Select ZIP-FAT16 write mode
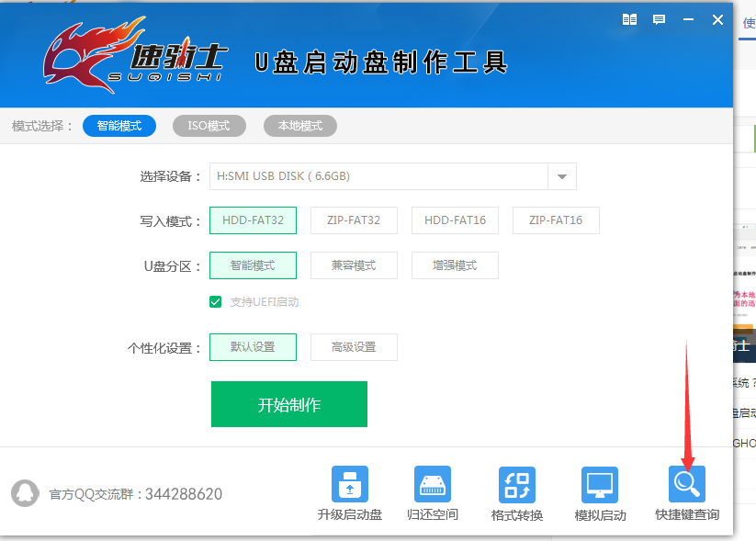This screenshot has width=756, height=541. click(x=556, y=220)
